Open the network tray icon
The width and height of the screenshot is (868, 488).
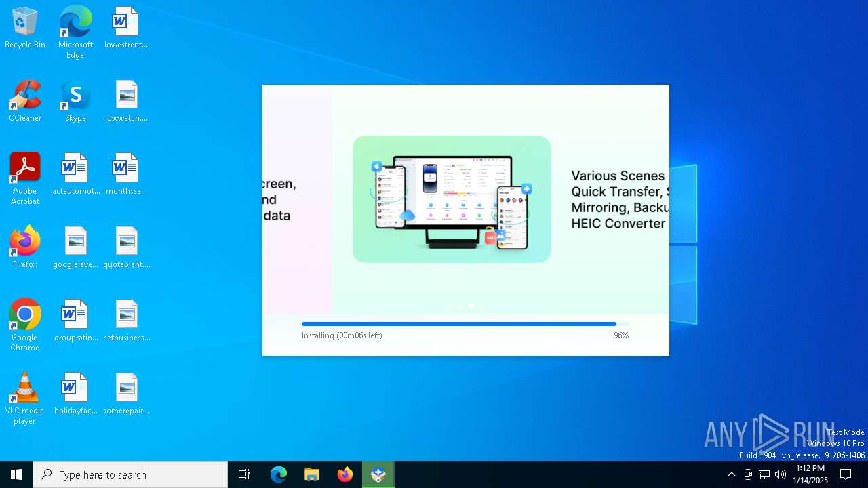(764, 474)
